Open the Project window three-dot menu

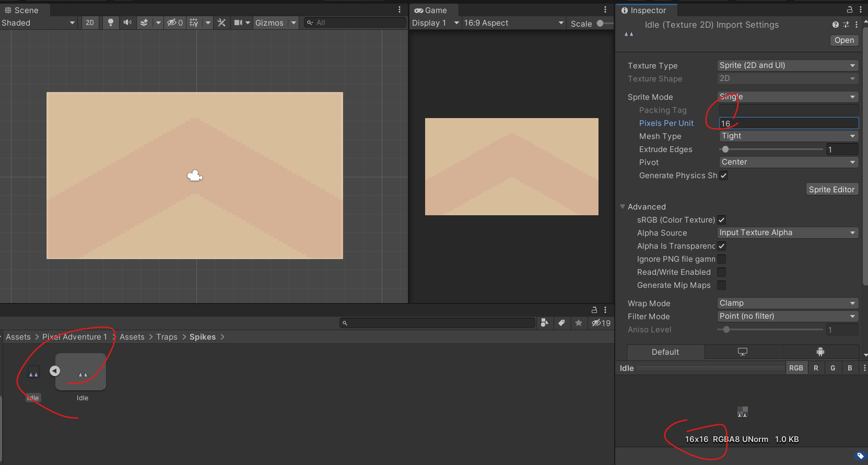(605, 310)
